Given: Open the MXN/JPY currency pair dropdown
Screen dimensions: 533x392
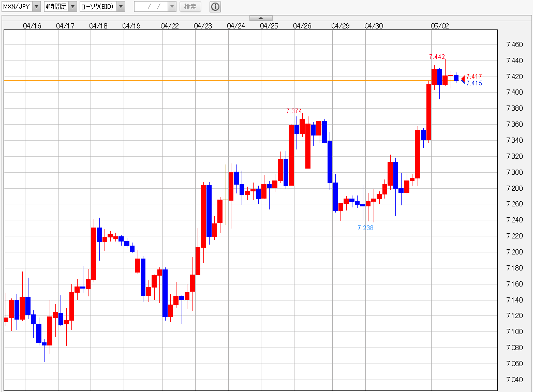Looking at the screenshot, I should 36,7.
